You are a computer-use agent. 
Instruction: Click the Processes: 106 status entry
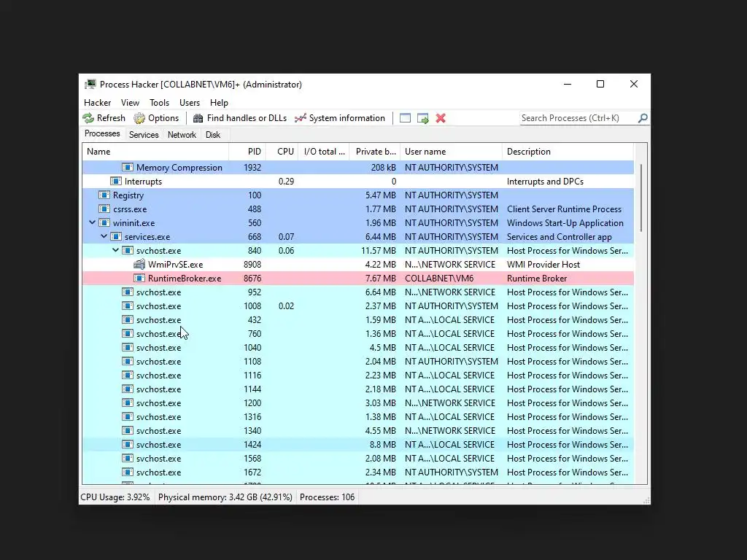328,497
